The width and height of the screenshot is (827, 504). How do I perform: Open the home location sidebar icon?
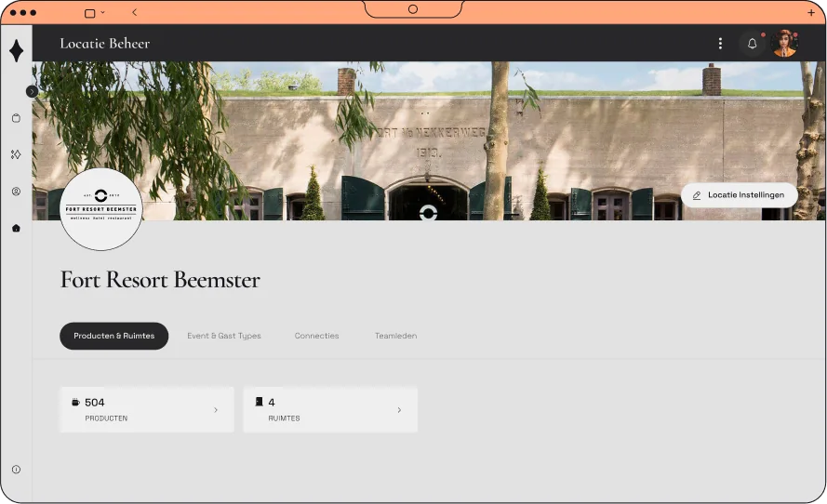[x=17, y=228]
